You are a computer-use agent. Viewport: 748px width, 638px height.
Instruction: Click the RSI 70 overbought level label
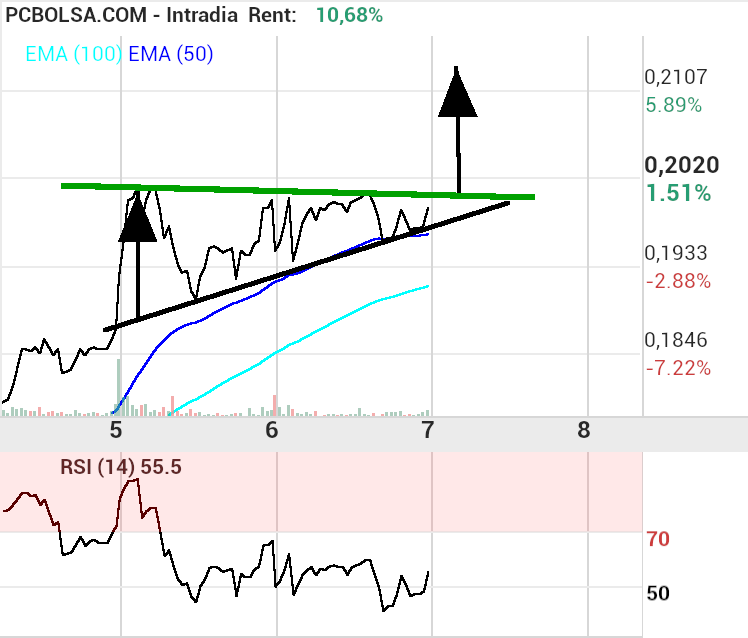pos(658,540)
